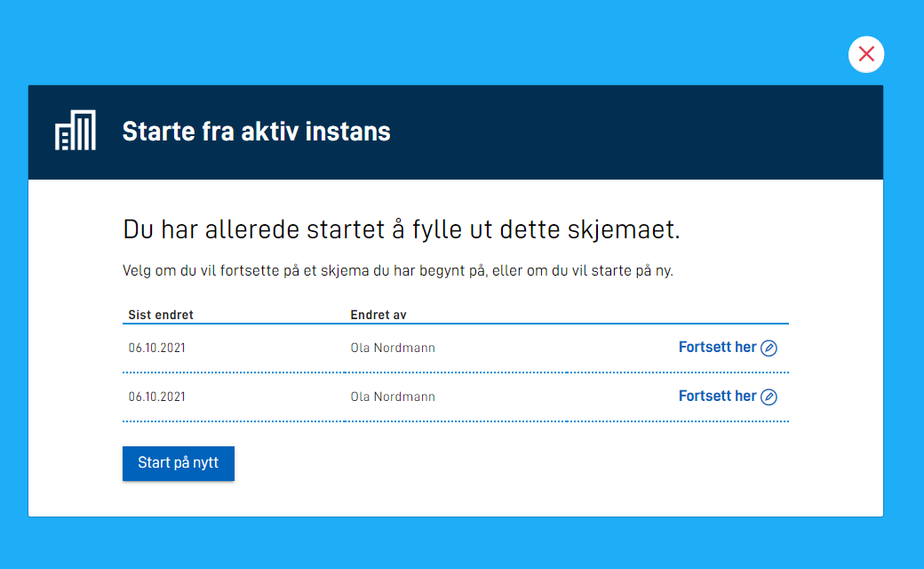Click 'Ola Nordmann' in the first row
924x569 pixels.
coord(393,349)
